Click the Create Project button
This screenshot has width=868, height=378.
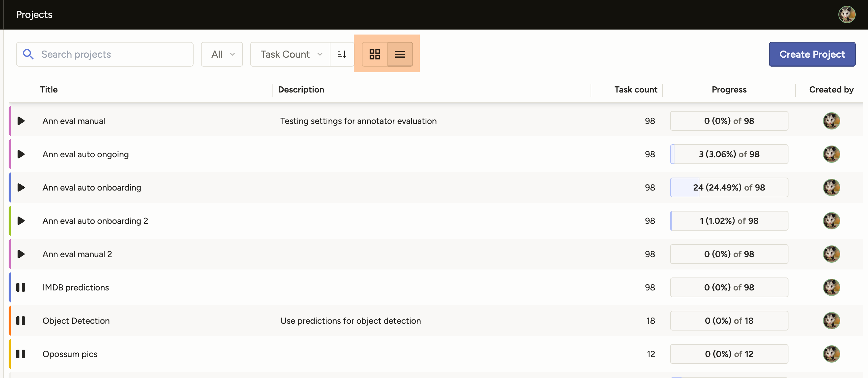click(x=812, y=54)
